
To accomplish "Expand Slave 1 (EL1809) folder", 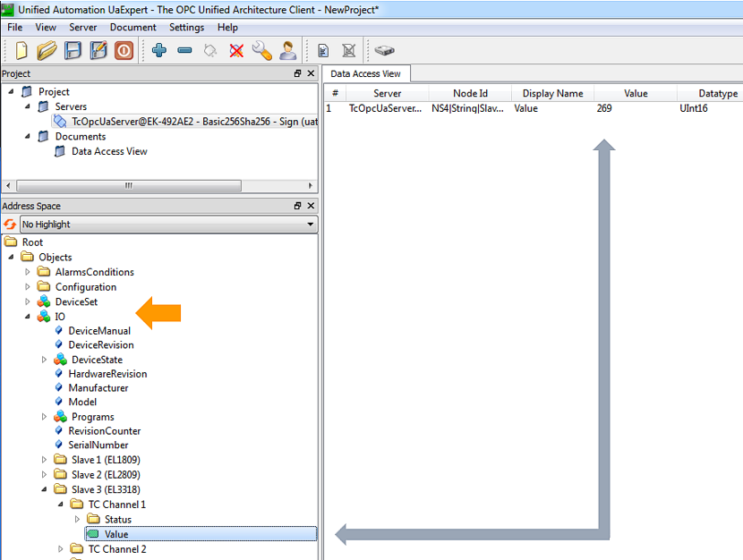I will (44, 460).
